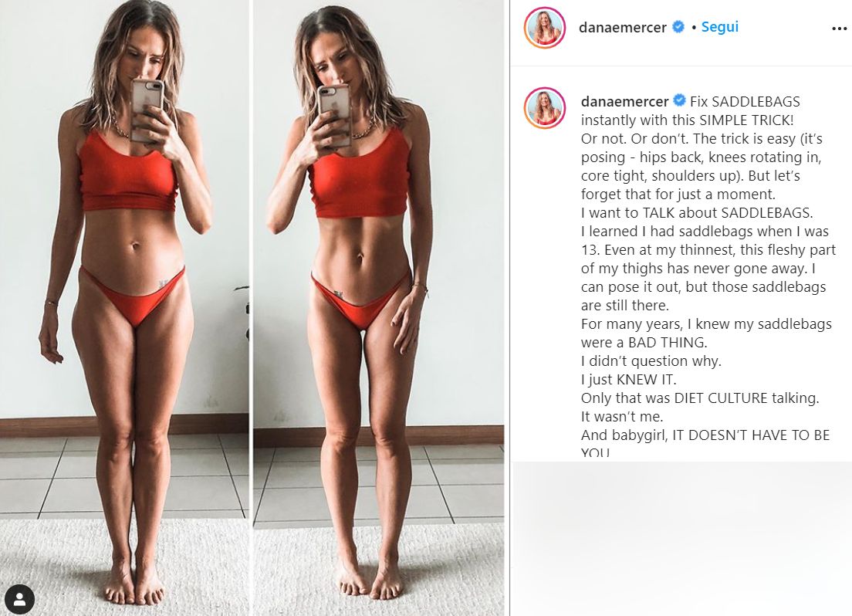This screenshot has width=852, height=616.
Task: Click the white divider between both photos
Action: pyautogui.click(x=251, y=308)
